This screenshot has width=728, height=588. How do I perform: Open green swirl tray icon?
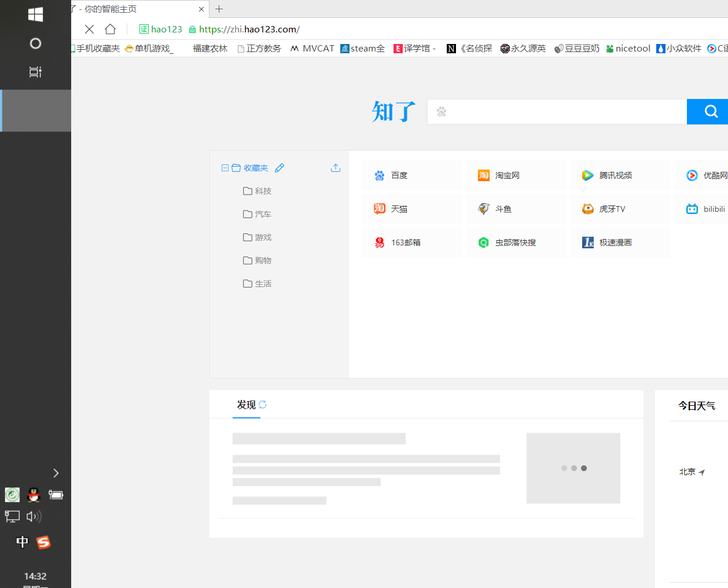click(12, 494)
